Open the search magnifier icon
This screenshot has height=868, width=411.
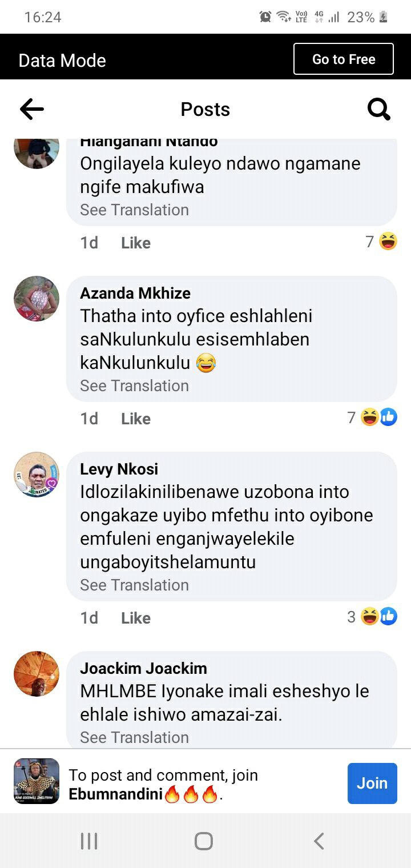pyautogui.click(x=379, y=109)
